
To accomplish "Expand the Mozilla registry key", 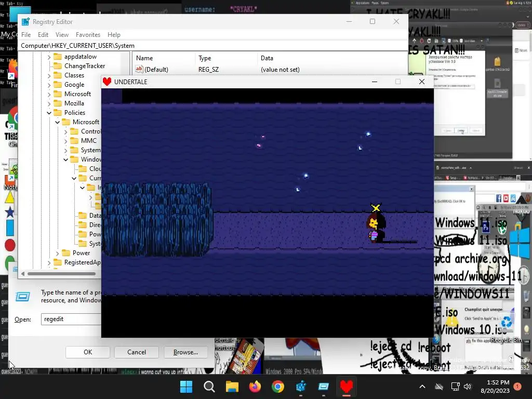I will point(49,103).
